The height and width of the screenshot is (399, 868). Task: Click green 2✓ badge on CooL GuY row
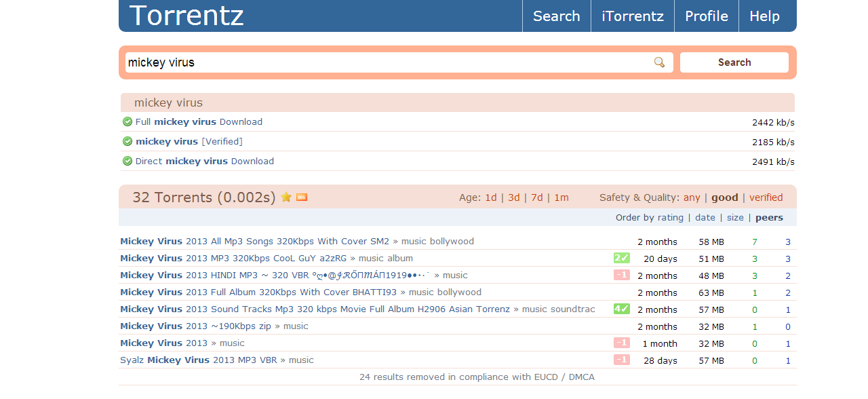[x=622, y=258]
